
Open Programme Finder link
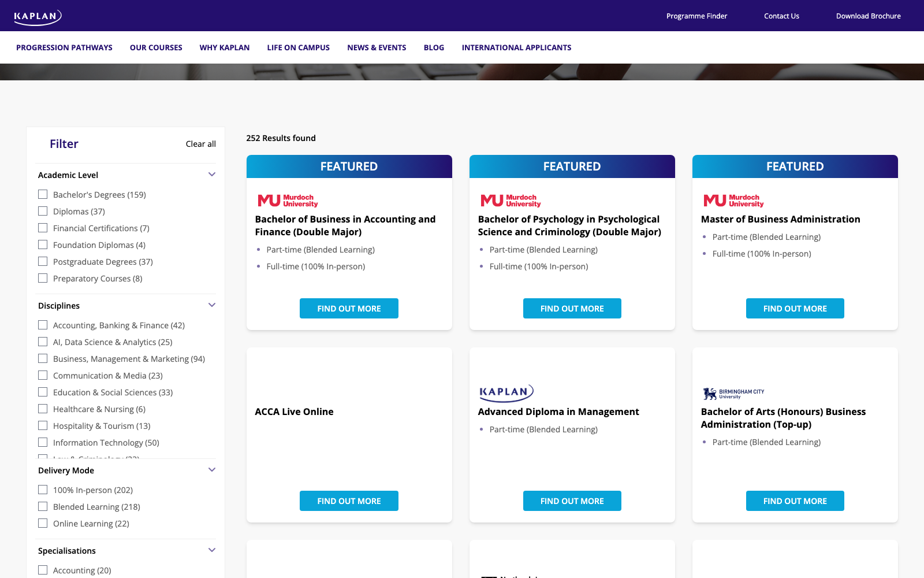click(697, 16)
